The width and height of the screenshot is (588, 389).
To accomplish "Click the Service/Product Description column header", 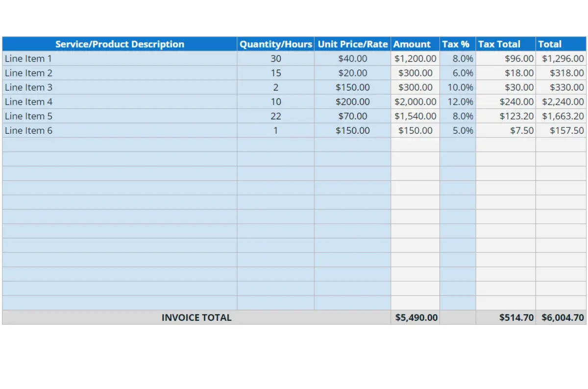I will click(120, 44).
